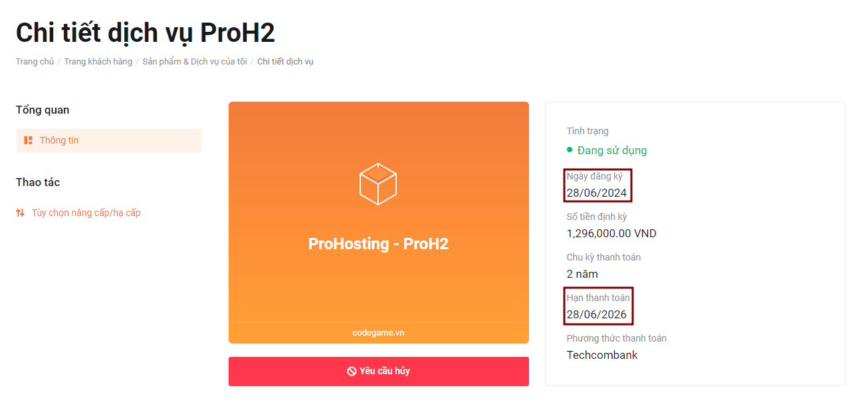
Task: Select Tùy chọn nâng cấp/hạ cấp option
Action: click(x=86, y=213)
